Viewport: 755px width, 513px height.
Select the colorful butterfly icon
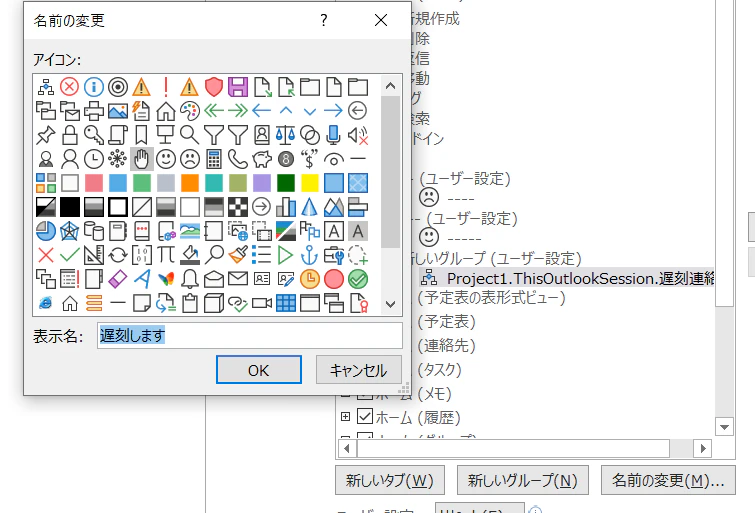click(166, 279)
